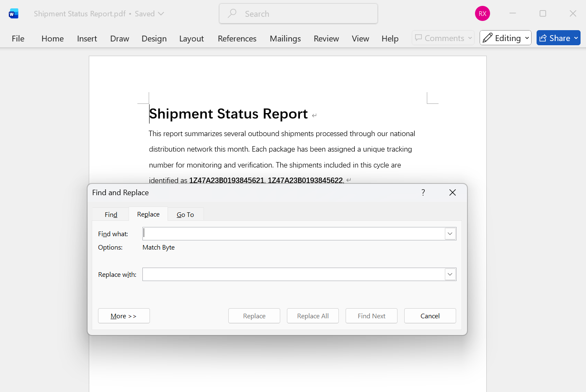Image resolution: width=586 pixels, height=392 pixels.
Task: Open the File menu
Action: (18, 39)
